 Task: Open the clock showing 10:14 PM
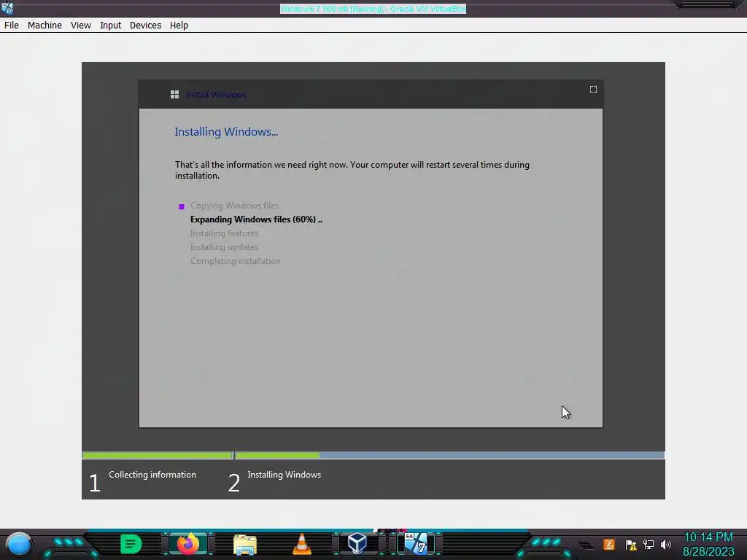click(x=708, y=544)
